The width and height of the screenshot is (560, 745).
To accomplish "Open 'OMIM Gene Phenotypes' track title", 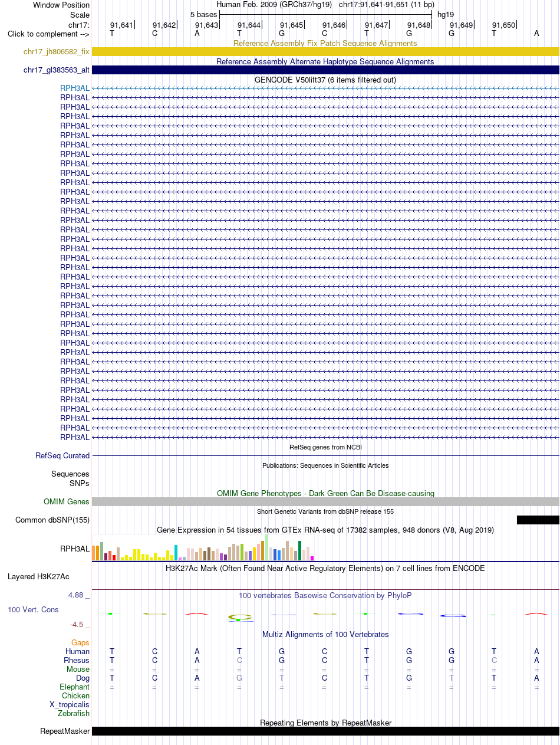I will tap(325, 493).
